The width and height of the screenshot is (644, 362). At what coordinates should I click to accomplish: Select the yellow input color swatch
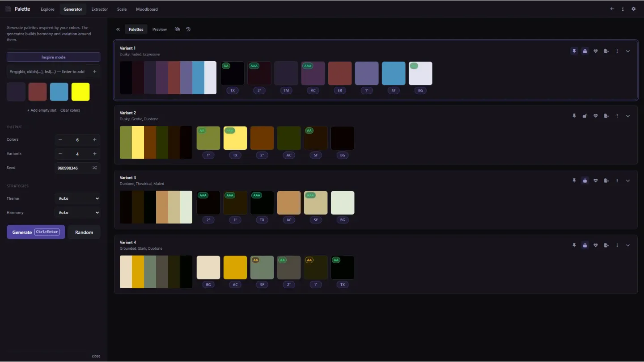80,92
